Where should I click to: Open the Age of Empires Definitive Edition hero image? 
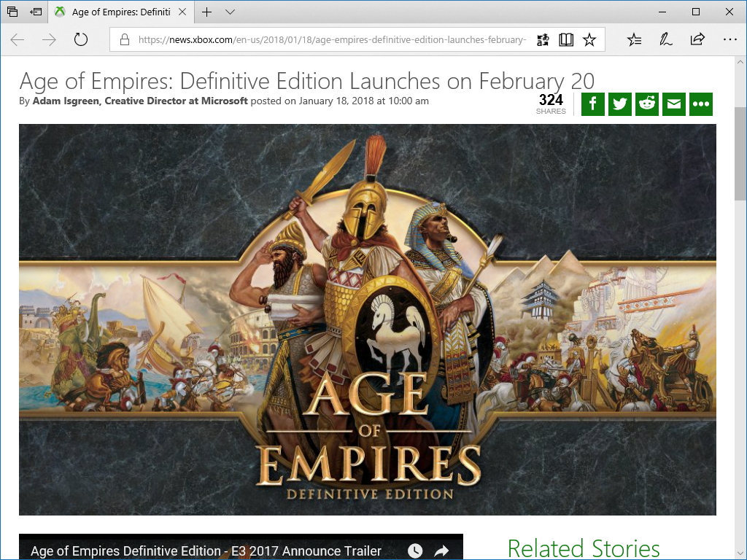(x=368, y=319)
